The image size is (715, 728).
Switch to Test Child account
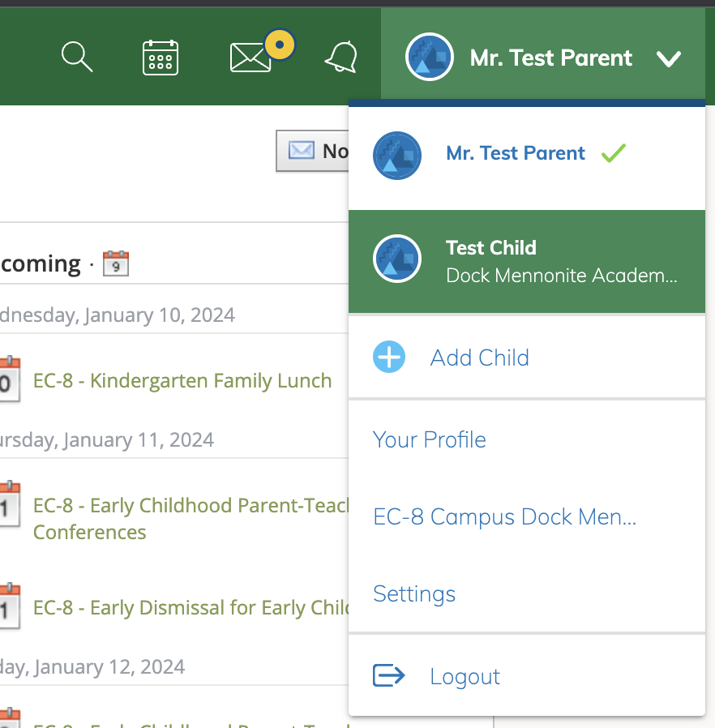coord(527,261)
